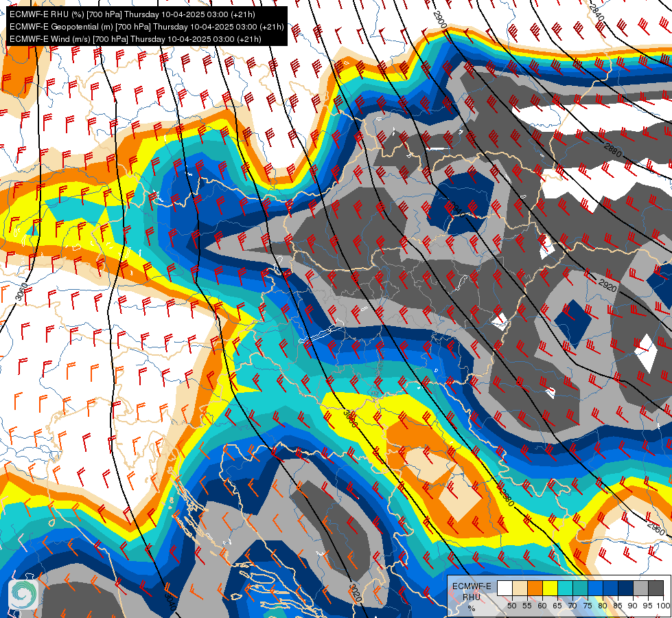Click the legend tick value 90
Image resolution: width=672 pixels, height=618 pixels.
633,606
